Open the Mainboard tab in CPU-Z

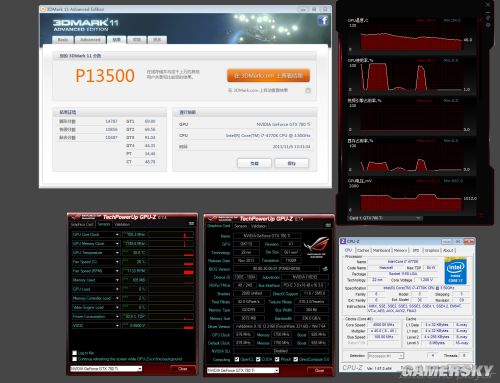click(382, 250)
